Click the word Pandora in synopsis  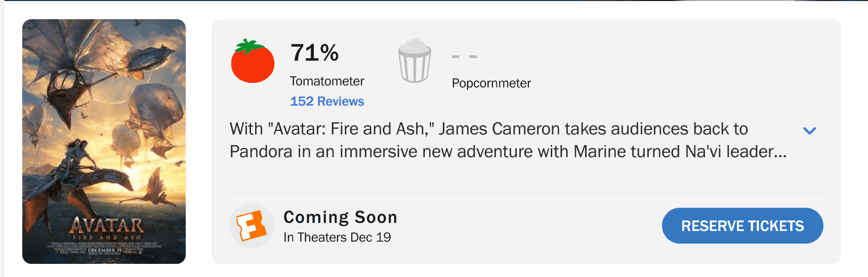point(261,152)
